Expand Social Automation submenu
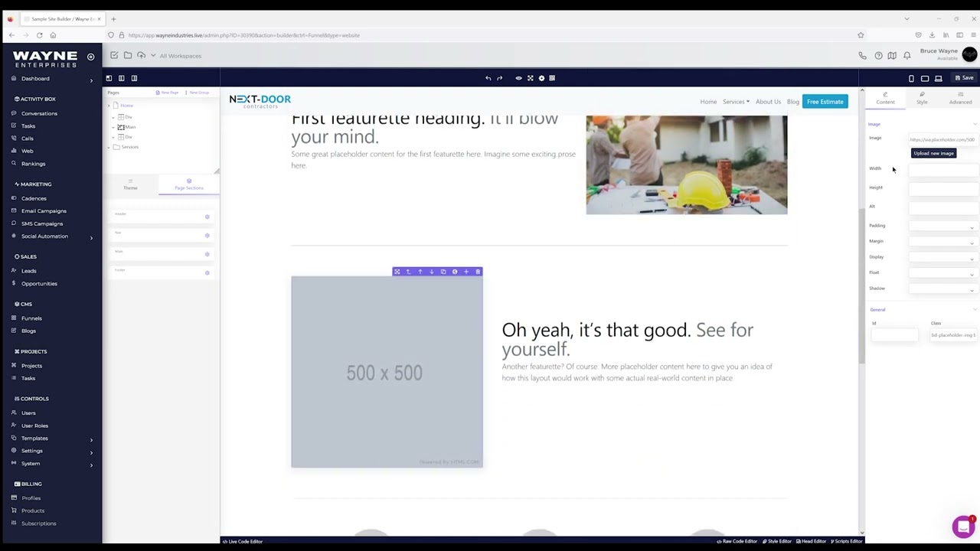Viewport: 980px width, 551px height. coord(91,237)
